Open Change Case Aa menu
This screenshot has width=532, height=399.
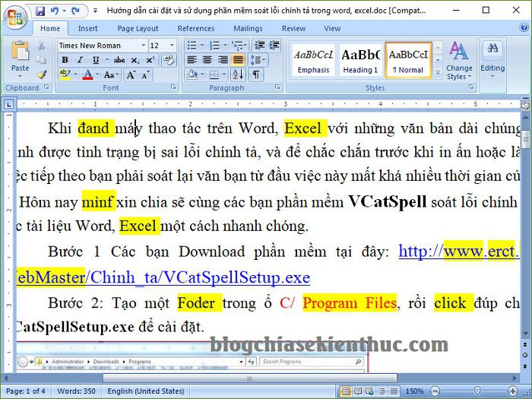(109, 74)
